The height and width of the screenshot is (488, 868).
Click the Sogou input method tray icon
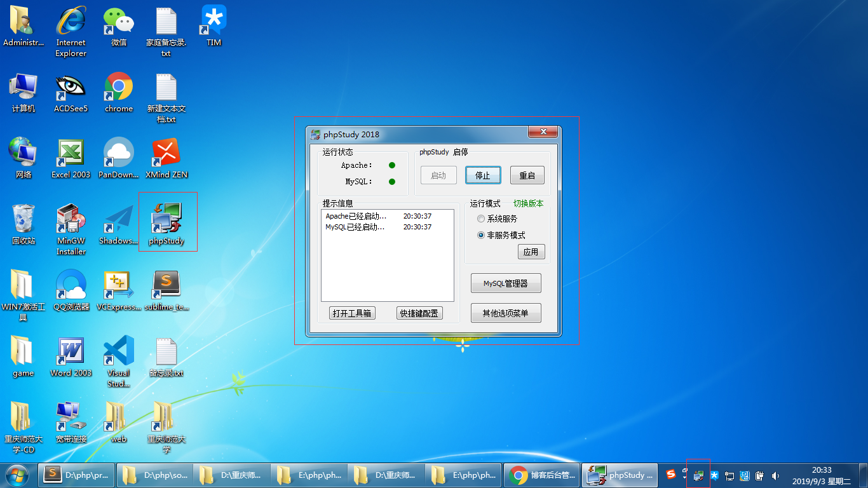pyautogui.click(x=670, y=474)
